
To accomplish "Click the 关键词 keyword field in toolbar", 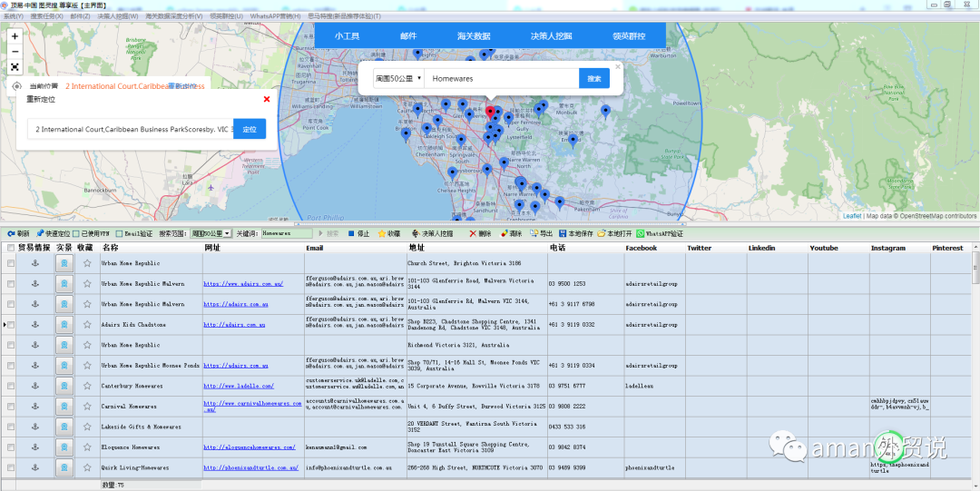I will click(x=286, y=233).
